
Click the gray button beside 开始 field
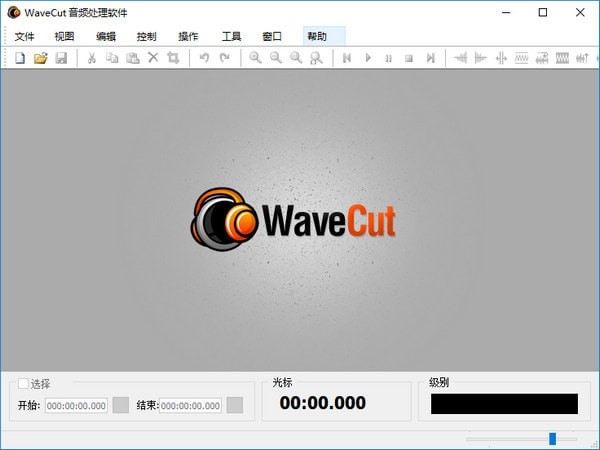(121, 405)
